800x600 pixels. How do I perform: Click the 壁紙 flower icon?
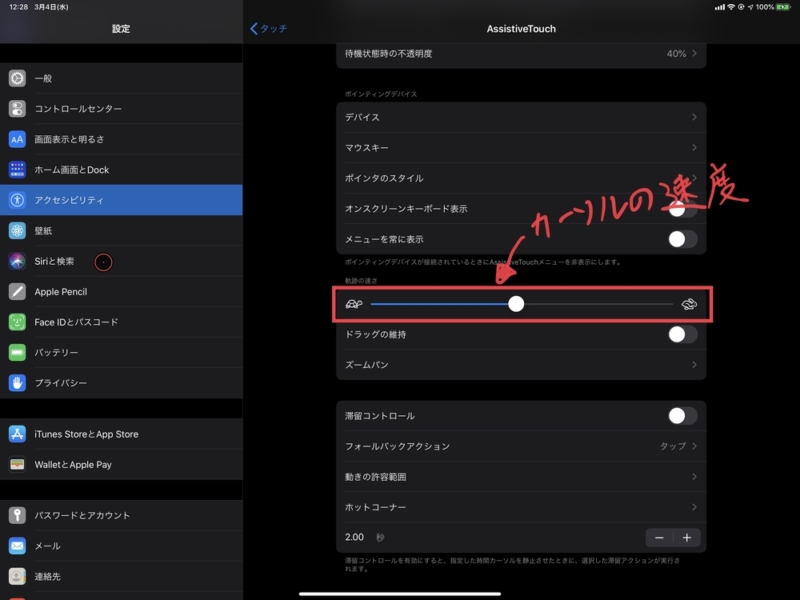(17, 231)
